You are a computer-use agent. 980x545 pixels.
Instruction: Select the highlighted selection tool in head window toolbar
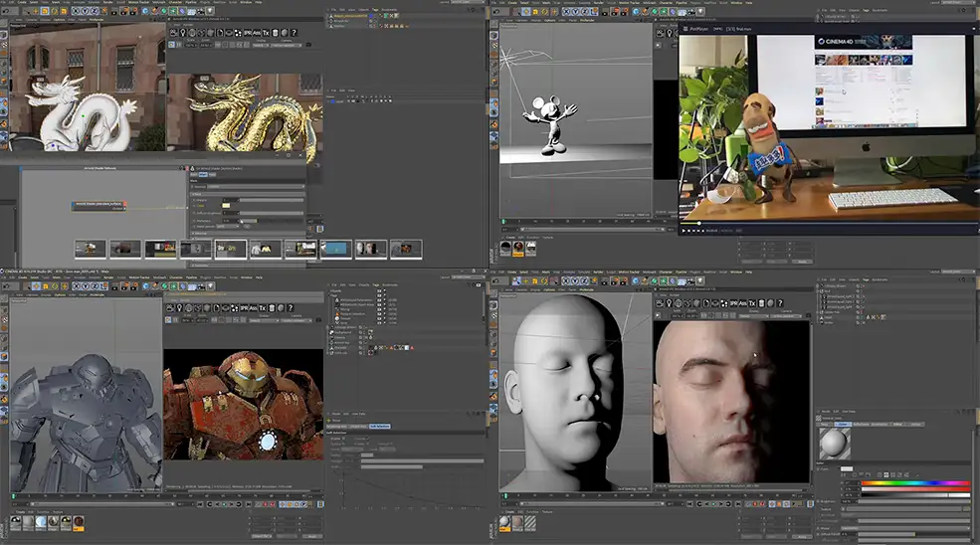(516, 281)
